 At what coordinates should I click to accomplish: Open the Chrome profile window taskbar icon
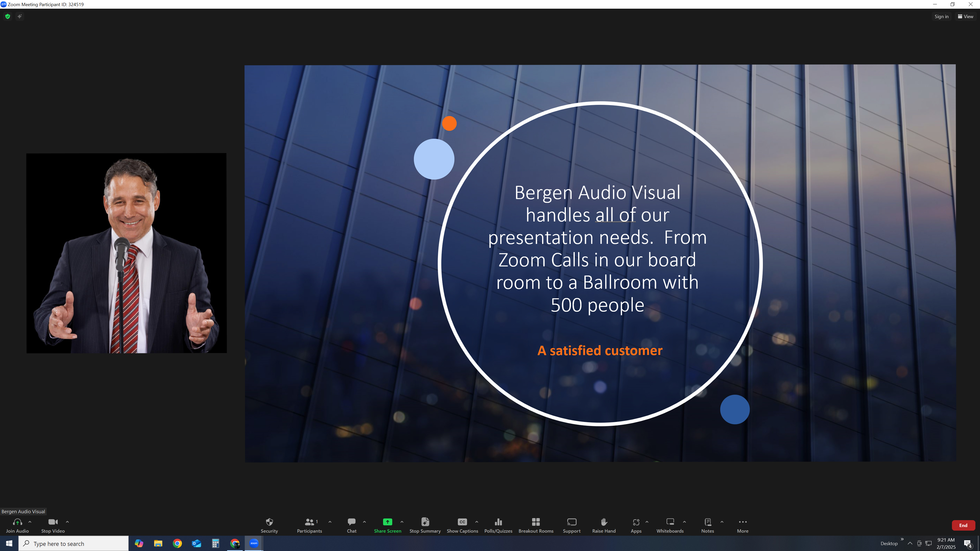click(x=235, y=543)
